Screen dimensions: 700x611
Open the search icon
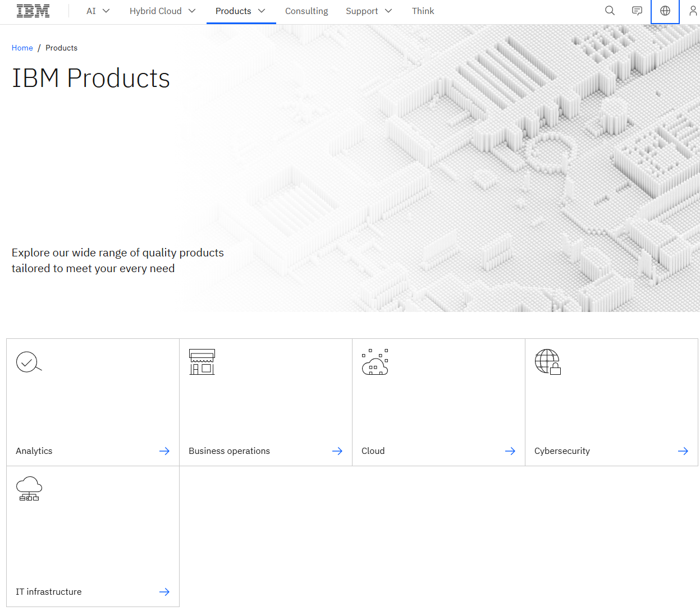click(610, 11)
